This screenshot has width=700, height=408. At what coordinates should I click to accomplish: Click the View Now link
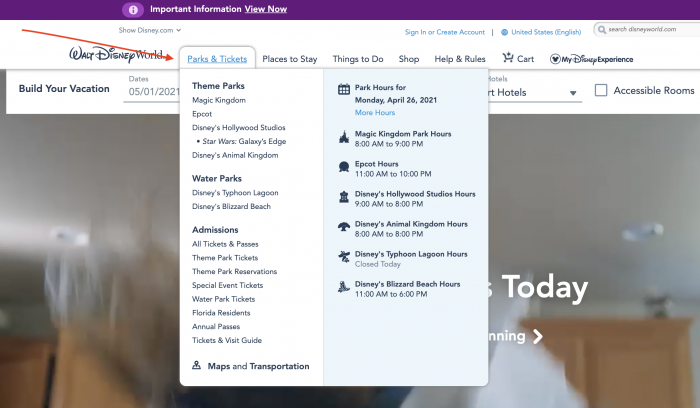tap(266, 9)
